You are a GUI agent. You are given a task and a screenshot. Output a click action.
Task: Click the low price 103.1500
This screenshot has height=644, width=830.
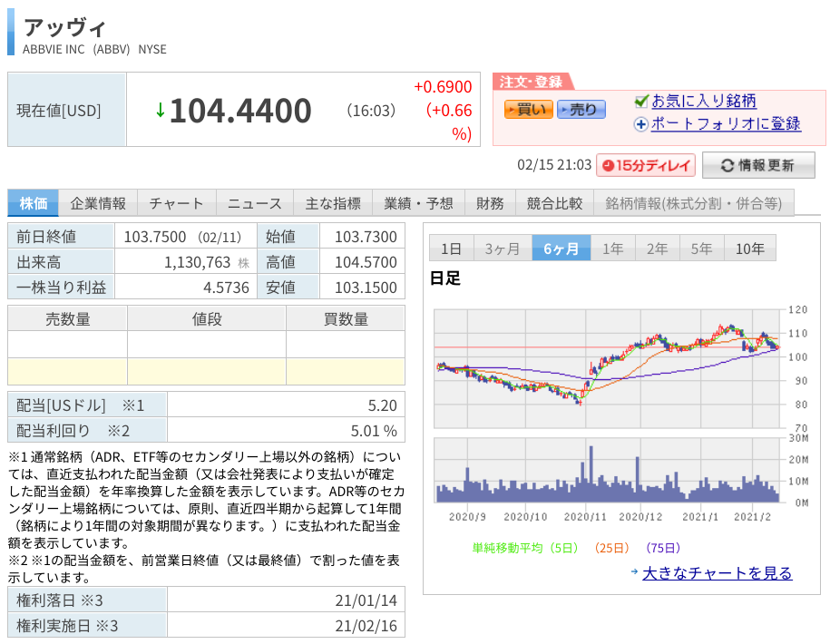click(366, 288)
